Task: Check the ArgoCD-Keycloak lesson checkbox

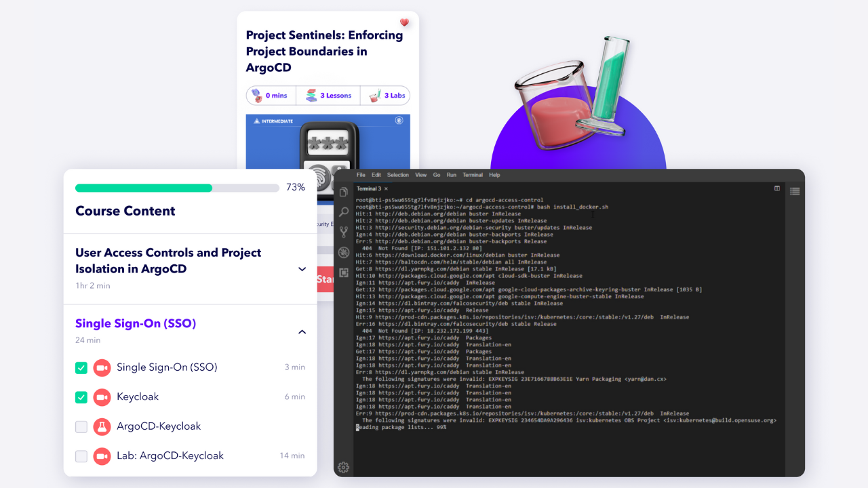Action: coord(81,426)
